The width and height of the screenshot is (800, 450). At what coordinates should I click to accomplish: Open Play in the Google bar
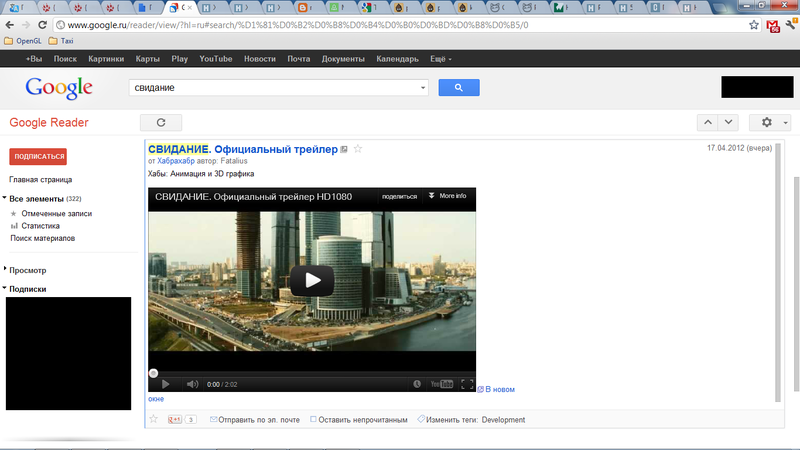(x=180, y=59)
